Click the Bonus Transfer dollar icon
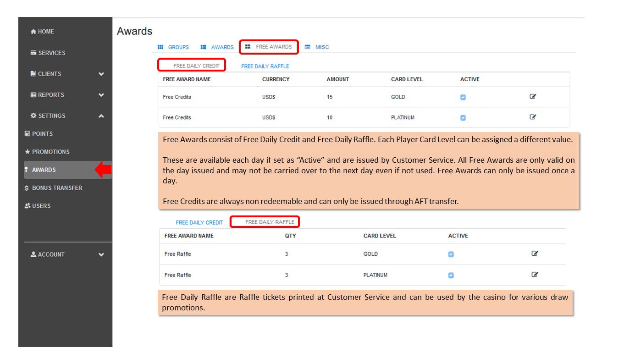This screenshot has height=364, width=624. (27, 188)
